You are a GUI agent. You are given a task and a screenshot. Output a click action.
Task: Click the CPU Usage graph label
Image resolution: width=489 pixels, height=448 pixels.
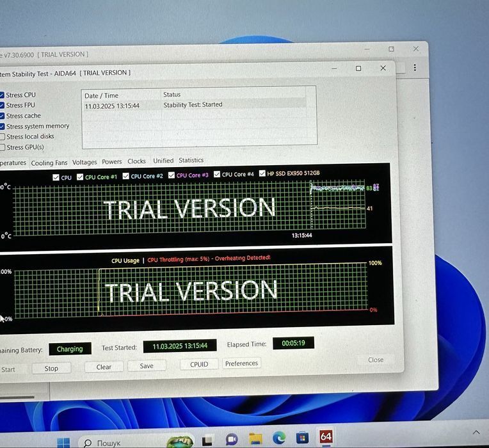(x=125, y=260)
